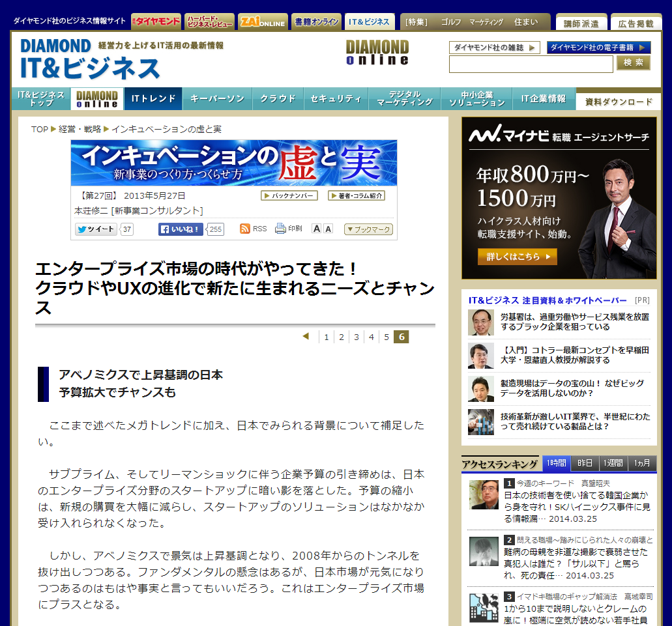Screen dimensions: 672x626
Task: Click the site search input field
Action: pos(531,64)
